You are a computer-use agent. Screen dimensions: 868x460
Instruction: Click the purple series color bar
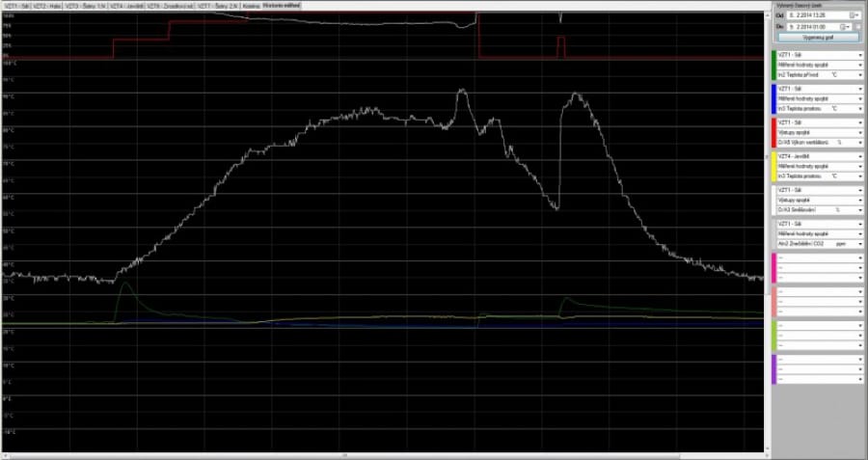(x=773, y=368)
